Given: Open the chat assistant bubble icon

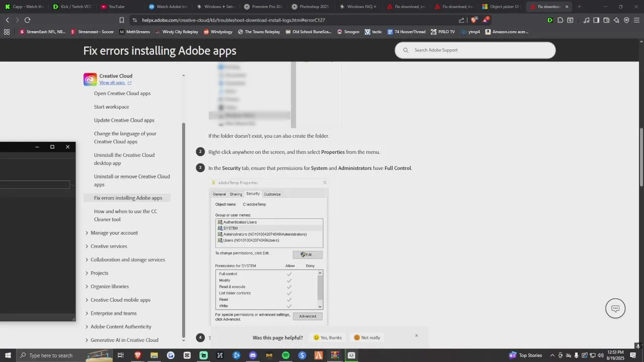Looking at the screenshot, I should (x=615, y=308).
